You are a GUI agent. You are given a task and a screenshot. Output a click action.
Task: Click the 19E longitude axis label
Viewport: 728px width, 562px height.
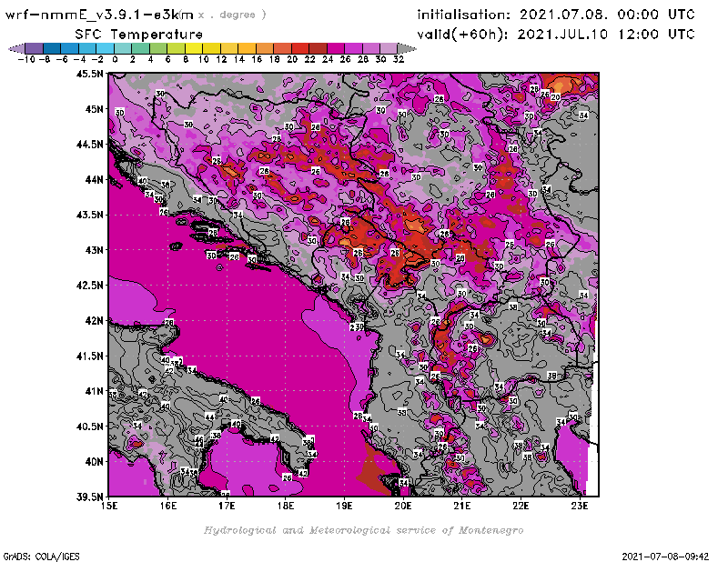(345, 504)
